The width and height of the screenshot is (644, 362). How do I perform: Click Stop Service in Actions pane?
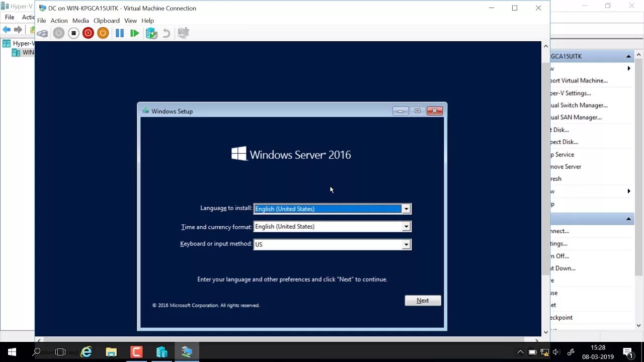tap(562, 154)
